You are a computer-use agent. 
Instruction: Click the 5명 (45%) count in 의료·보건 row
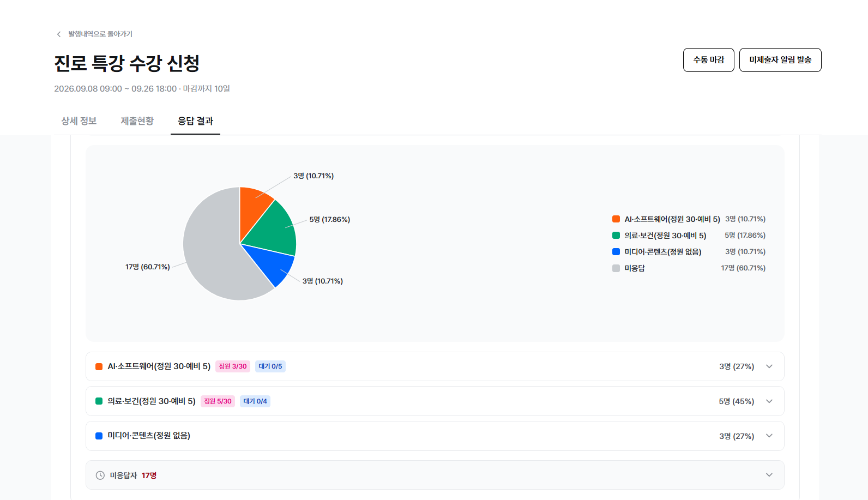pos(737,401)
